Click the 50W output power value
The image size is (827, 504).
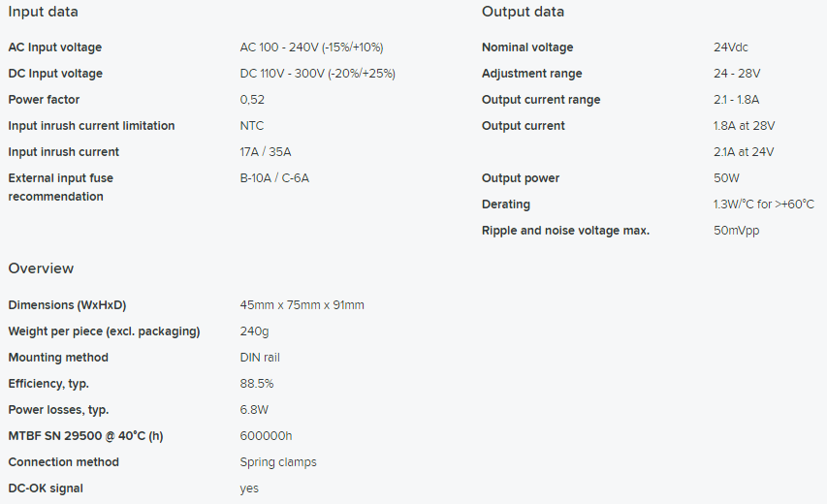pyautogui.click(x=726, y=178)
